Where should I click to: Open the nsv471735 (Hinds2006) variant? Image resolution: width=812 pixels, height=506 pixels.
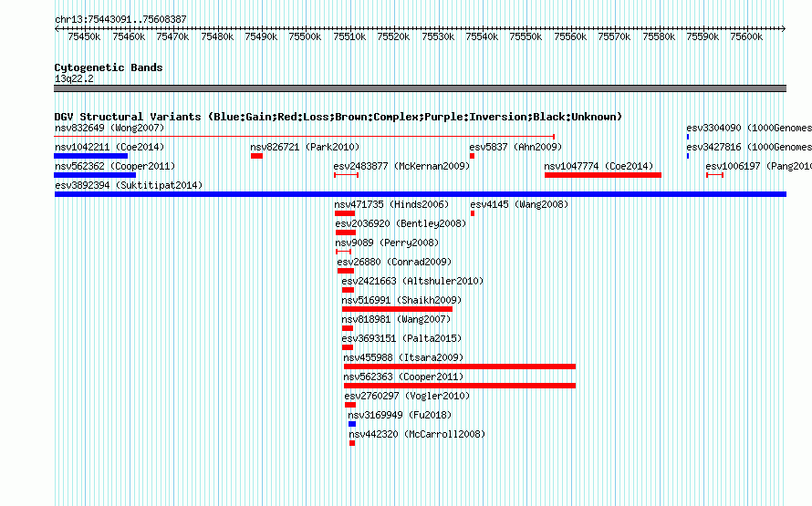[391, 204]
